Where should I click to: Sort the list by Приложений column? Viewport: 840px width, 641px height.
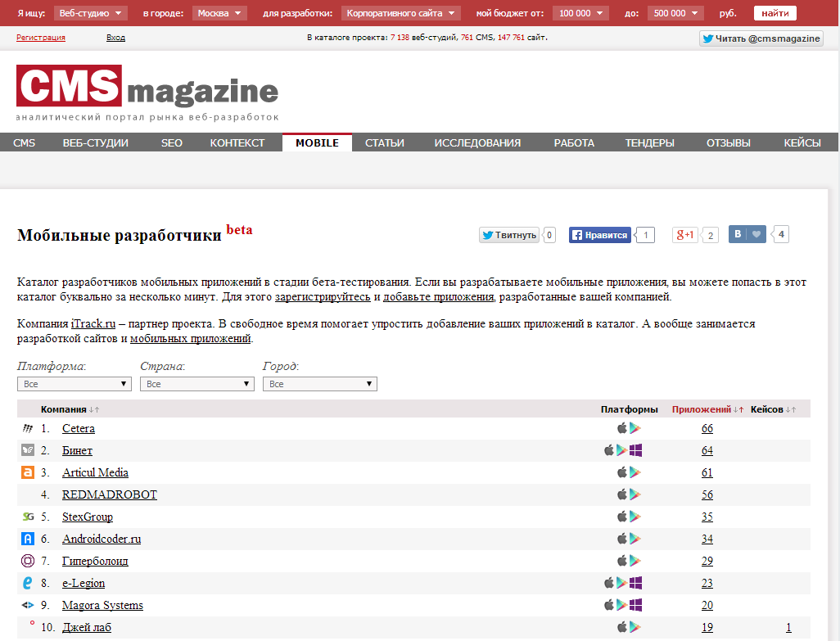tap(701, 409)
